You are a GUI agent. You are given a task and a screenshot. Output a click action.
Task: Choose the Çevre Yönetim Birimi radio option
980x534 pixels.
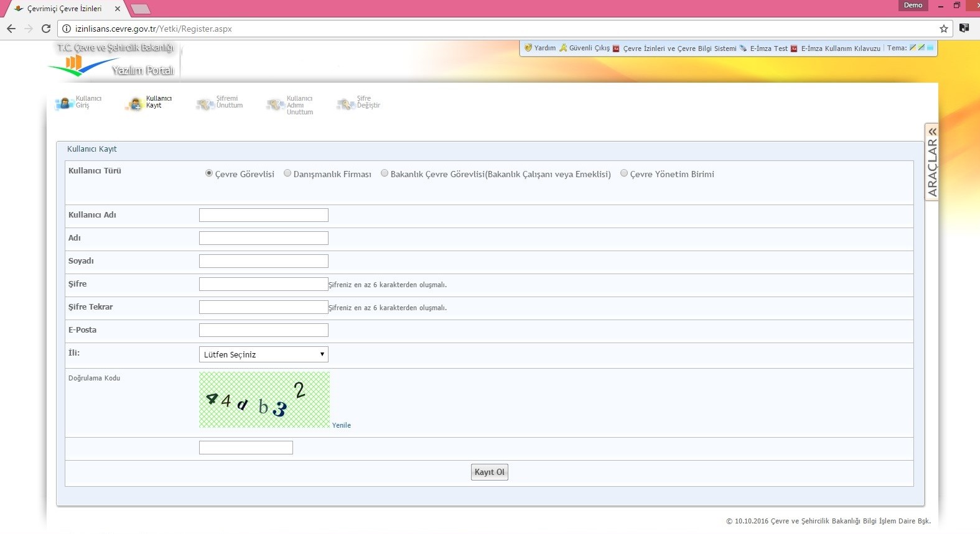624,173
